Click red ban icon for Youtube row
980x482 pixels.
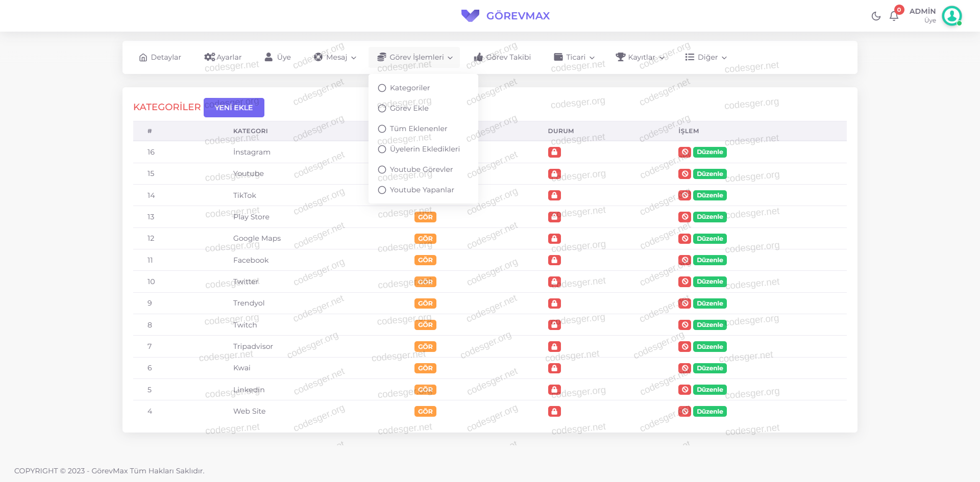684,174
